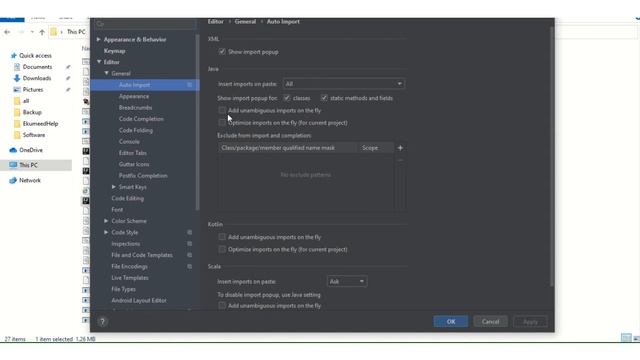Screen dimensions: 640x360
Task: Click the Explorer back arrow button
Action: point(7,32)
